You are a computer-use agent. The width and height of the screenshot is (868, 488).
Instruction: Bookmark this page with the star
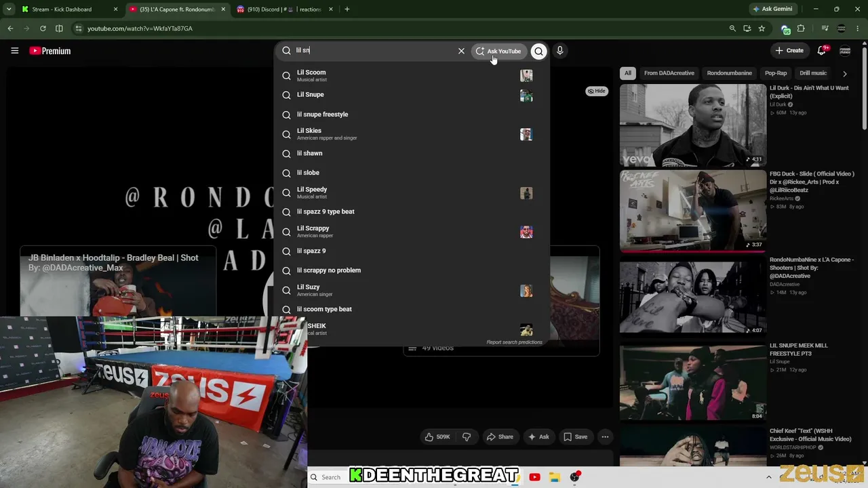tap(762, 28)
